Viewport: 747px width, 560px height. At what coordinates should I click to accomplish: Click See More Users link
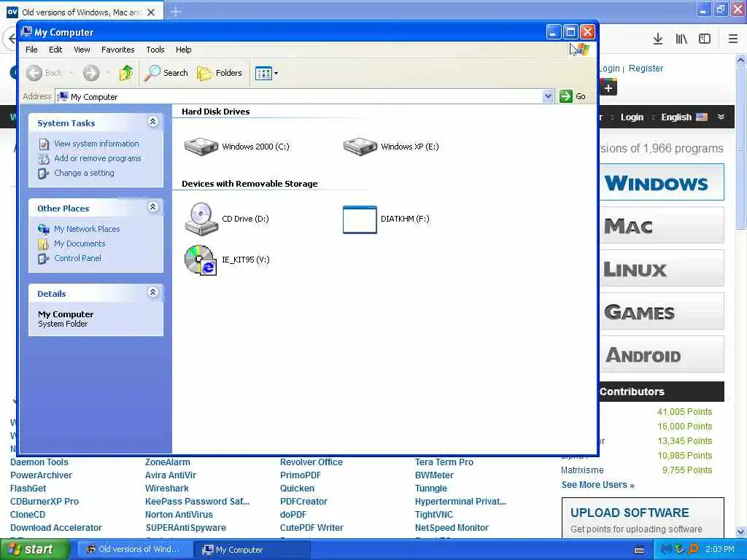pos(597,485)
